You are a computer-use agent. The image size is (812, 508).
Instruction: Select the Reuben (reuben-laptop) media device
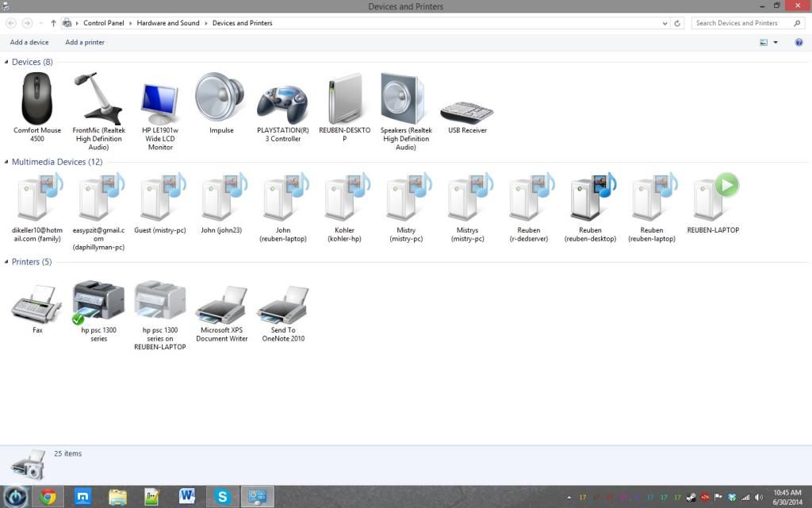coord(652,207)
